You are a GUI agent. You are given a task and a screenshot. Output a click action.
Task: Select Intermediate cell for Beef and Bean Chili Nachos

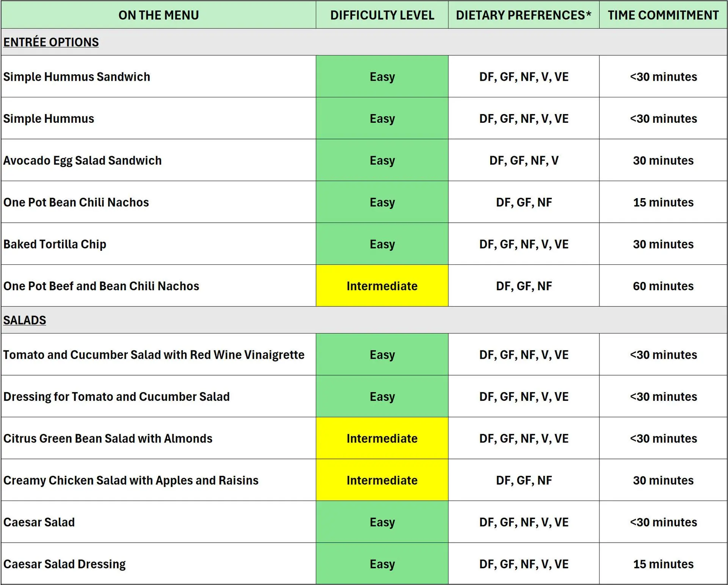point(382,286)
